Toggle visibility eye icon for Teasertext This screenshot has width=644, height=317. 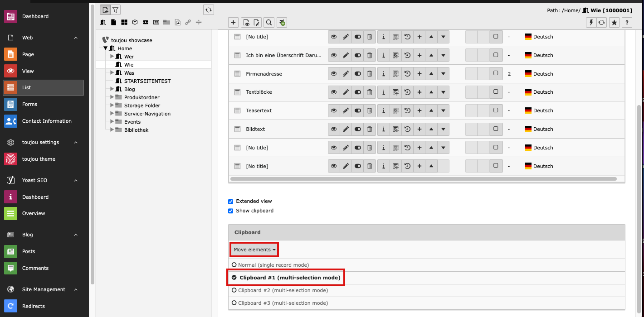coord(334,111)
